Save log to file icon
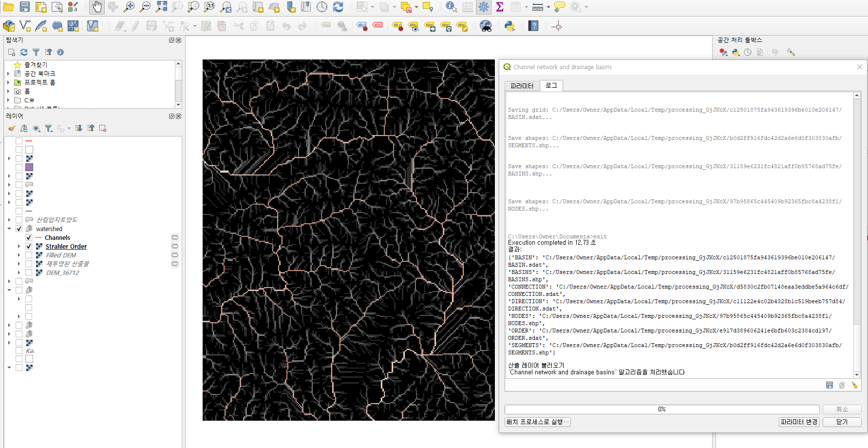 [830, 385]
